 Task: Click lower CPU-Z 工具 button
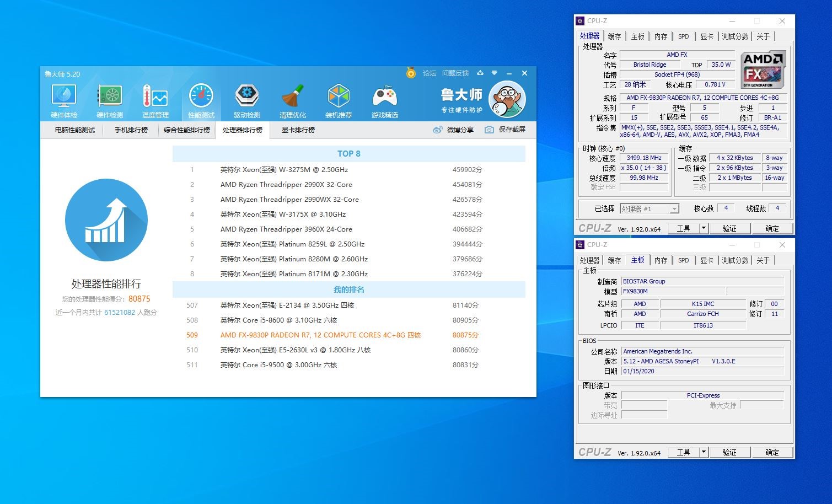(x=684, y=452)
